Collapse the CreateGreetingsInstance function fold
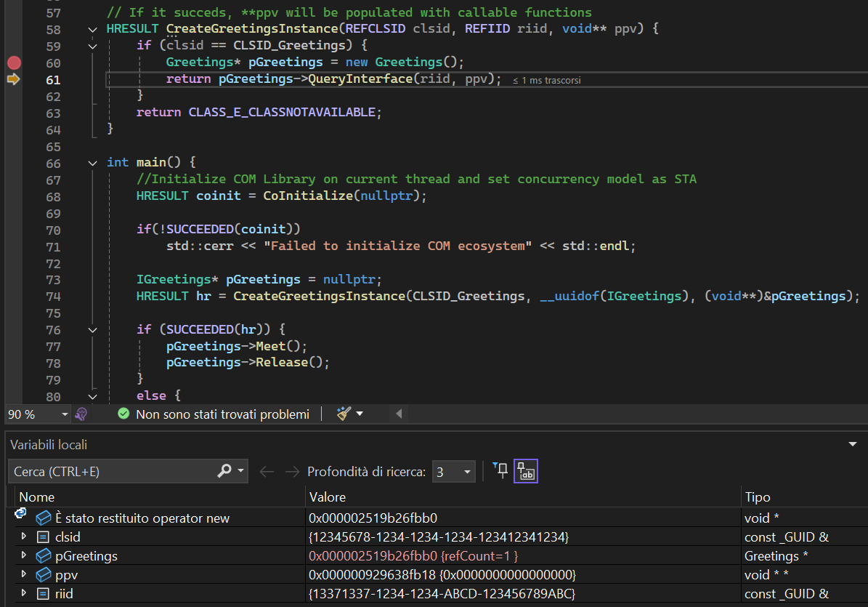The height and width of the screenshot is (607, 868). pyautogui.click(x=92, y=30)
